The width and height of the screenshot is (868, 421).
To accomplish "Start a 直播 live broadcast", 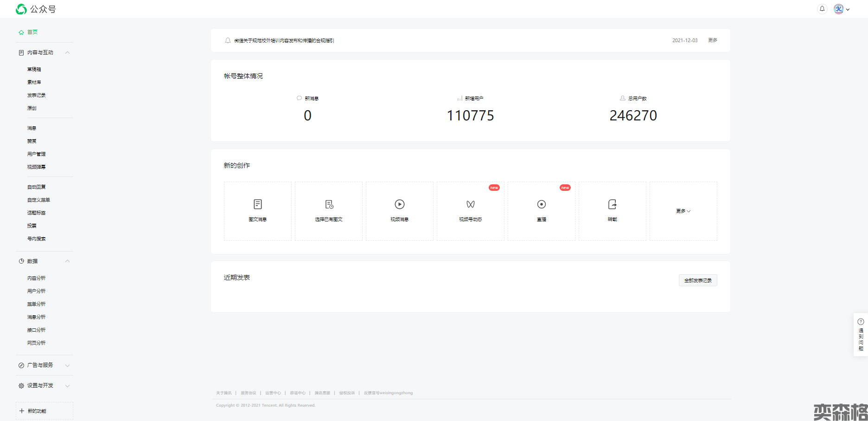I will [x=542, y=204].
